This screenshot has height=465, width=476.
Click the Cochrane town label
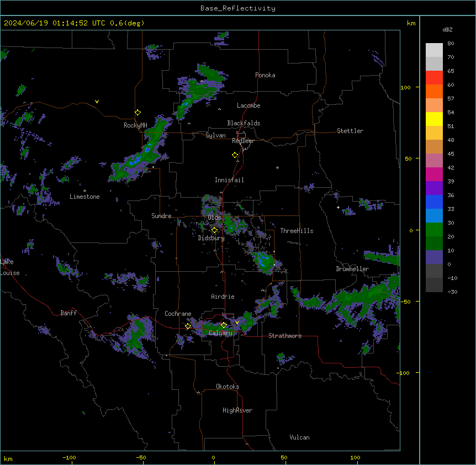pos(178,314)
